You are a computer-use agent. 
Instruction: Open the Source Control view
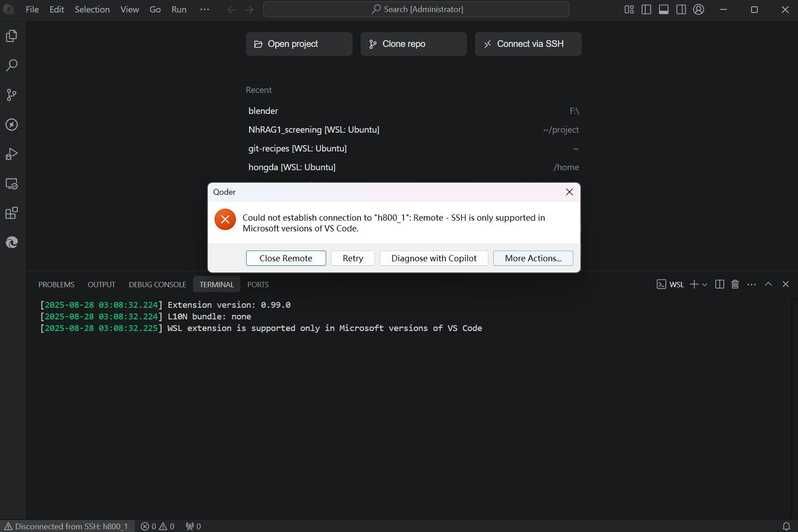(x=12, y=95)
